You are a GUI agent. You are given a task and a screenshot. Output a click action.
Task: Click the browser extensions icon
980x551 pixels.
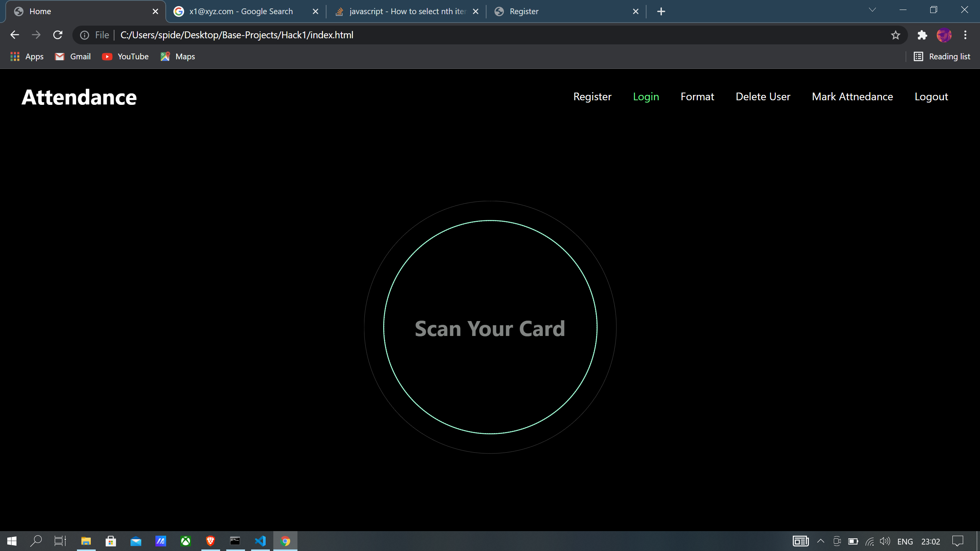pyautogui.click(x=921, y=35)
